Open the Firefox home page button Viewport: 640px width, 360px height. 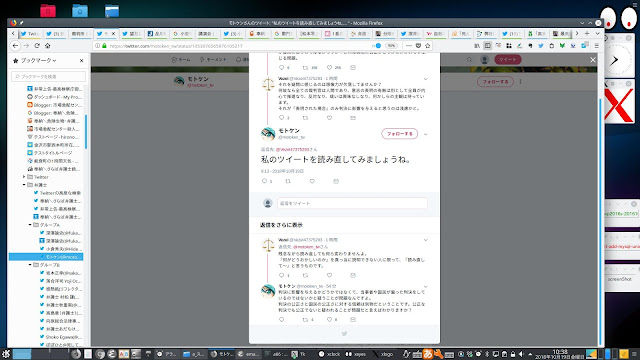pyautogui.click(x=48, y=46)
